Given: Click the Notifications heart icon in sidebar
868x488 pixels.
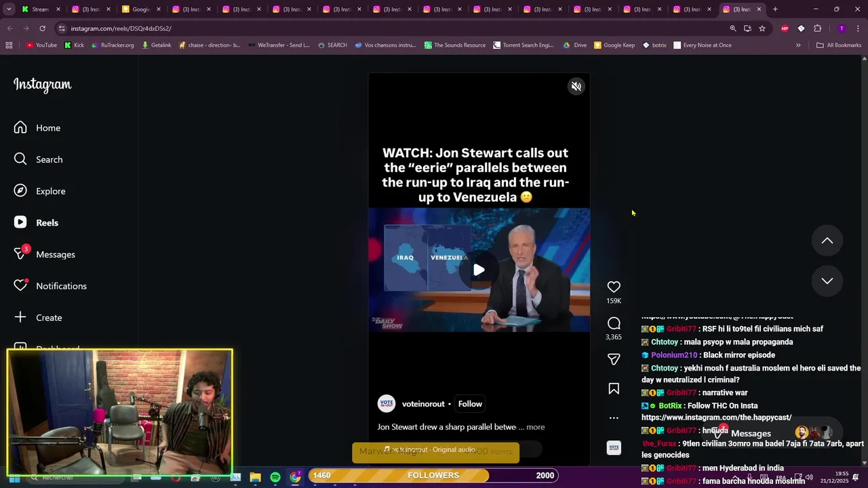Looking at the screenshot, I should click(20, 286).
